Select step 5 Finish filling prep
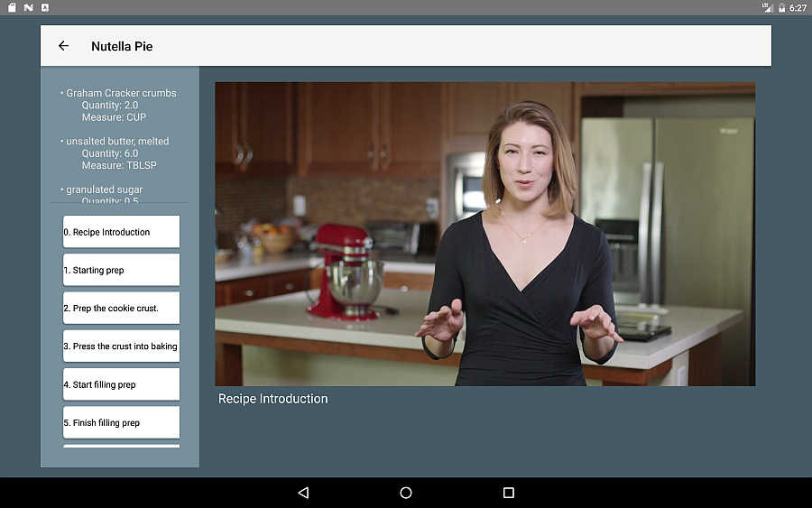 (x=121, y=422)
